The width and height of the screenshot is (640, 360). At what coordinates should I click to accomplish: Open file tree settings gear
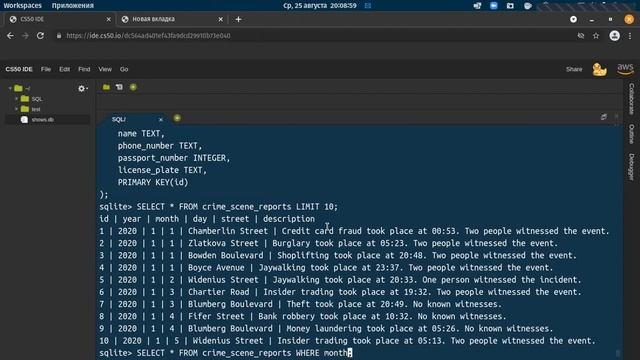[82, 89]
